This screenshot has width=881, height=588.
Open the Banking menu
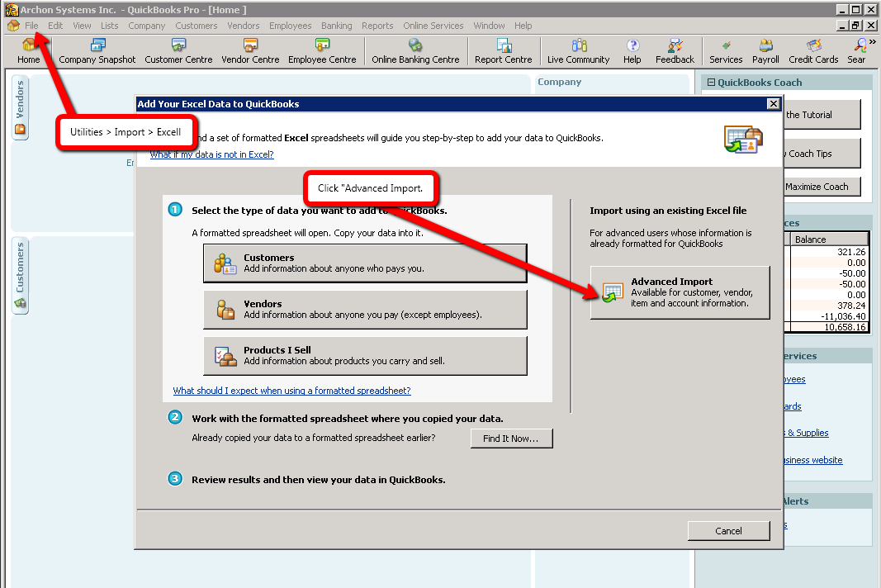tap(337, 26)
